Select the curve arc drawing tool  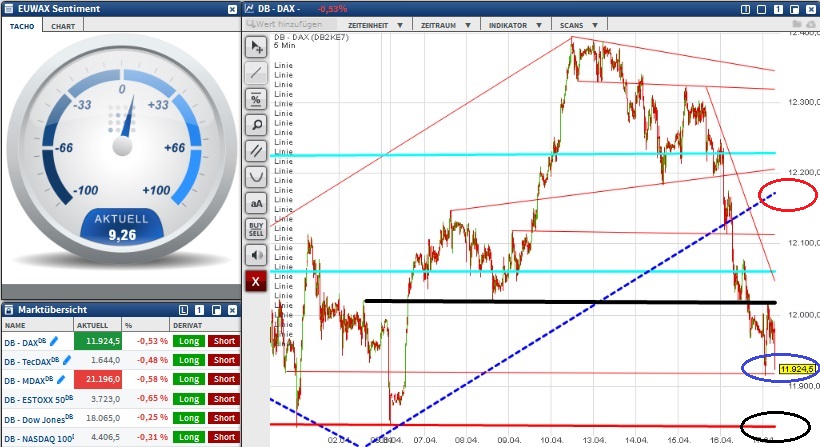coord(256,177)
